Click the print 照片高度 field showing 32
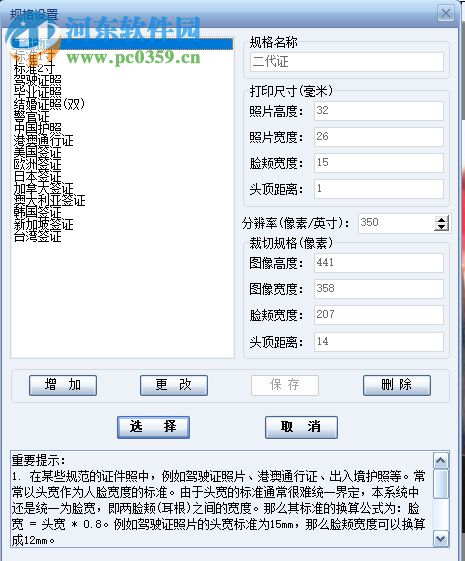 [x=379, y=111]
